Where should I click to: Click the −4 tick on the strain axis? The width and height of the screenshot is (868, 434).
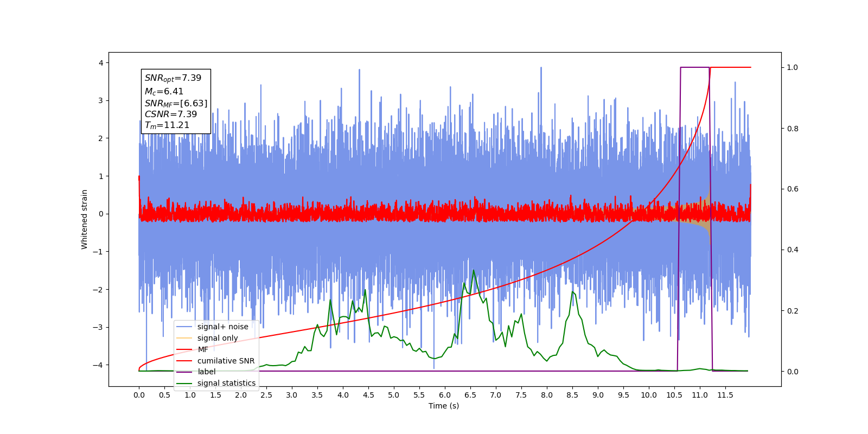coord(98,365)
